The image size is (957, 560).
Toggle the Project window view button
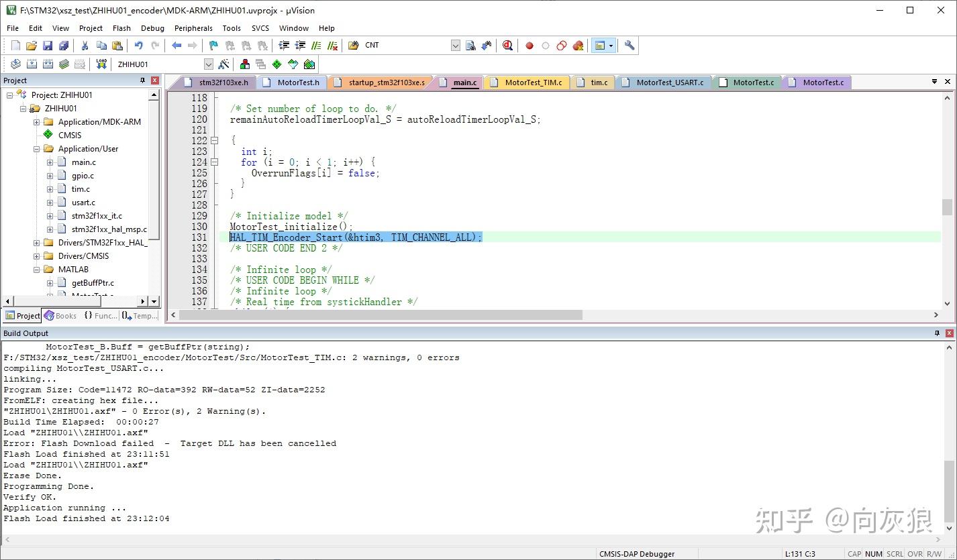click(x=601, y=46)
